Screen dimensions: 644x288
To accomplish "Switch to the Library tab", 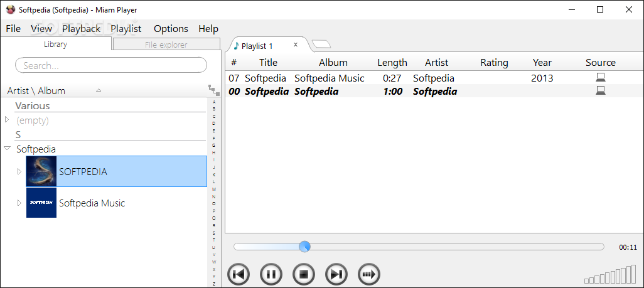I will [x=55, y=45].
